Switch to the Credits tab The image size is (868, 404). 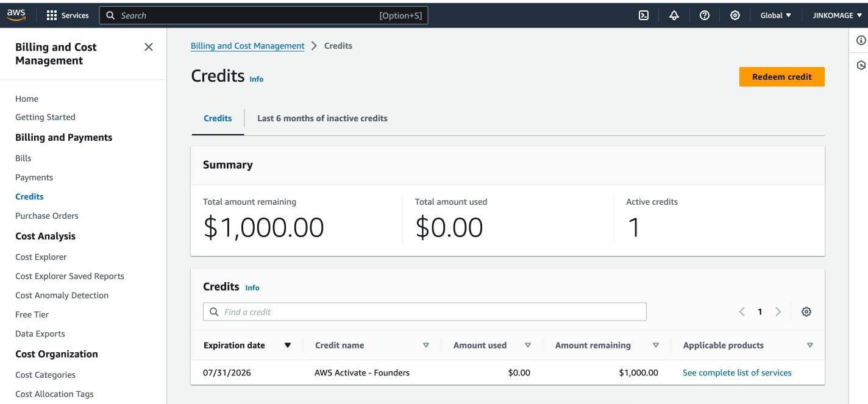pos(218,118)
